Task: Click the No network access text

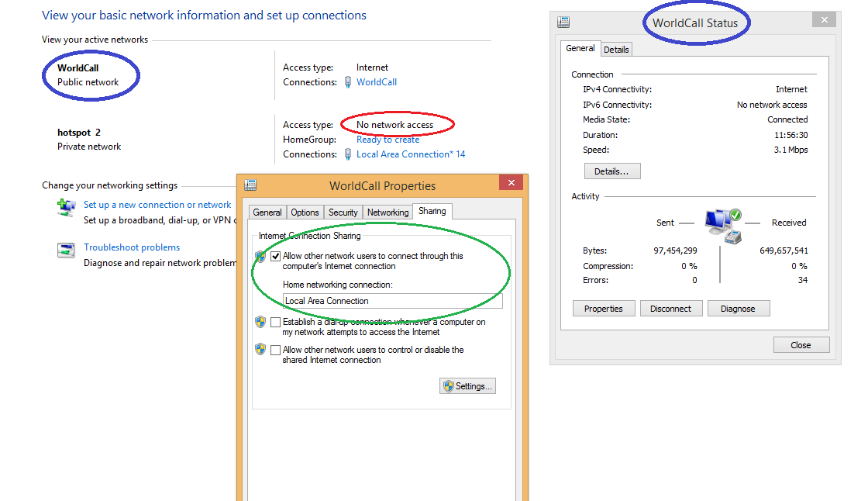Action: (394, 125)
